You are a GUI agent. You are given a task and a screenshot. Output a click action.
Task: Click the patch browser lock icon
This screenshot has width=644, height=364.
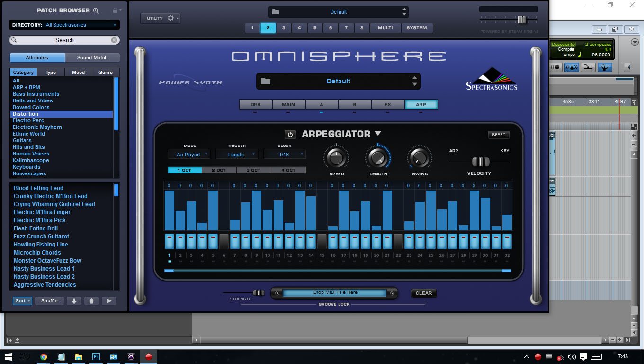click(115, 10)
